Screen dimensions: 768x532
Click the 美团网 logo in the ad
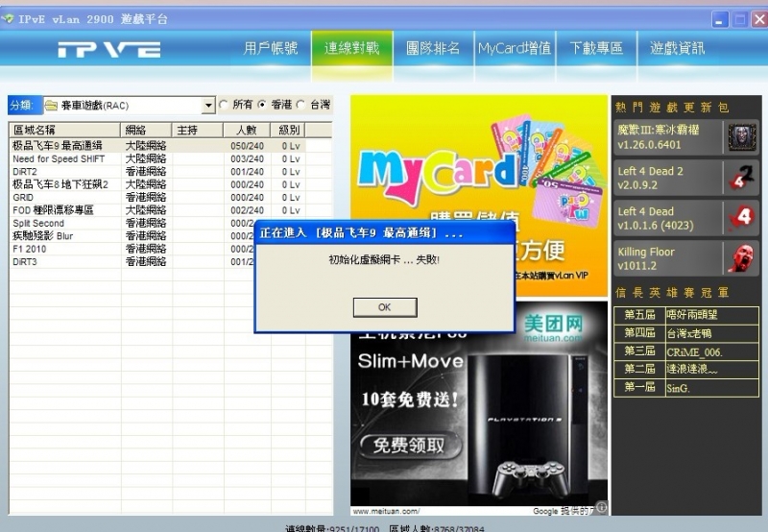[554, 327]
